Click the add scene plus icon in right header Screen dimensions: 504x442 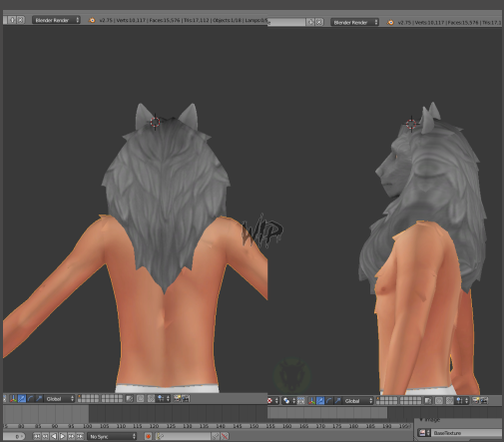click(310, 22)
